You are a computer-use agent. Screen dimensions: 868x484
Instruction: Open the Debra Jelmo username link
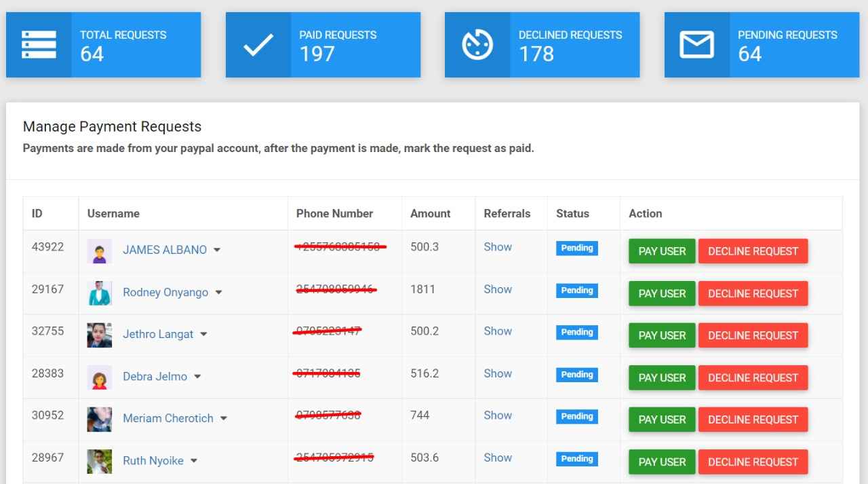pyautogui.click(x=155, y=377)
